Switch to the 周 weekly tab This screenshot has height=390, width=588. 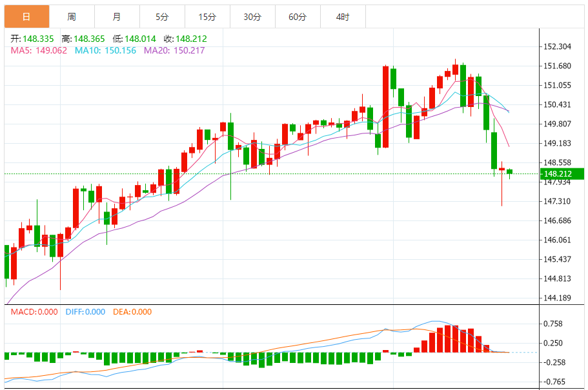[72, 17]
